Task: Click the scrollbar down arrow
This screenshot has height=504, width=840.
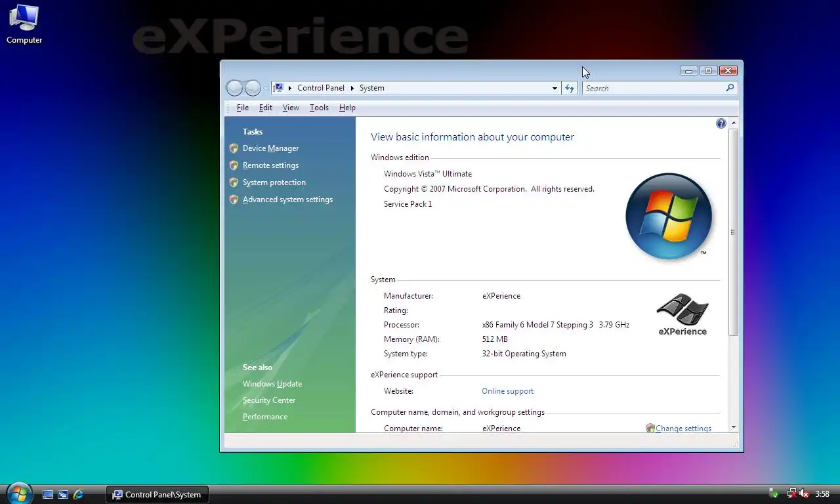Action: coord(733,427)
